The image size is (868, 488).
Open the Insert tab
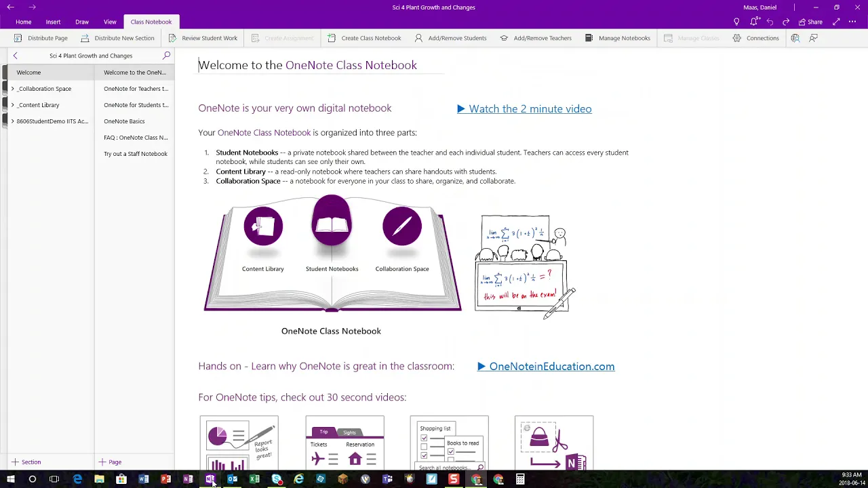point(53,22)
